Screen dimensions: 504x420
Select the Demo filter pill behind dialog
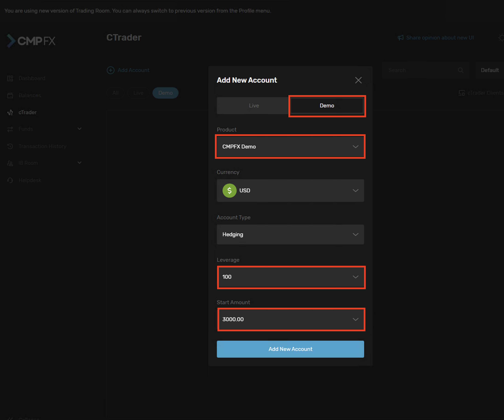tap(165, 93)
